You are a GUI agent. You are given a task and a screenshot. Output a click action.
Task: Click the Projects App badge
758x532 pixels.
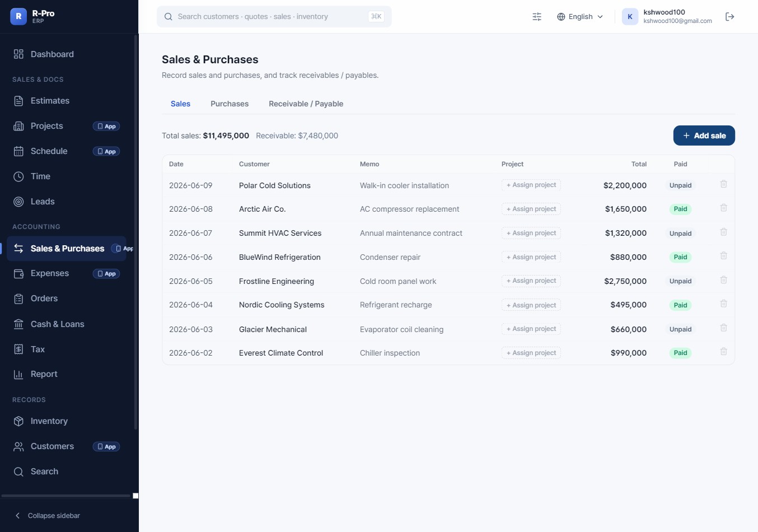click(x=106, y=127)
